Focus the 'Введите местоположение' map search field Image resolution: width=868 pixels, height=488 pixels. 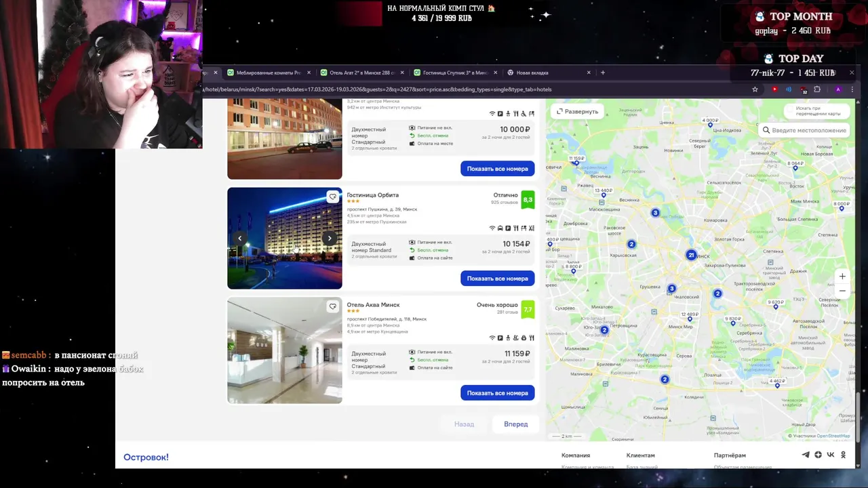pyautogui.click(x=804, y=130)
